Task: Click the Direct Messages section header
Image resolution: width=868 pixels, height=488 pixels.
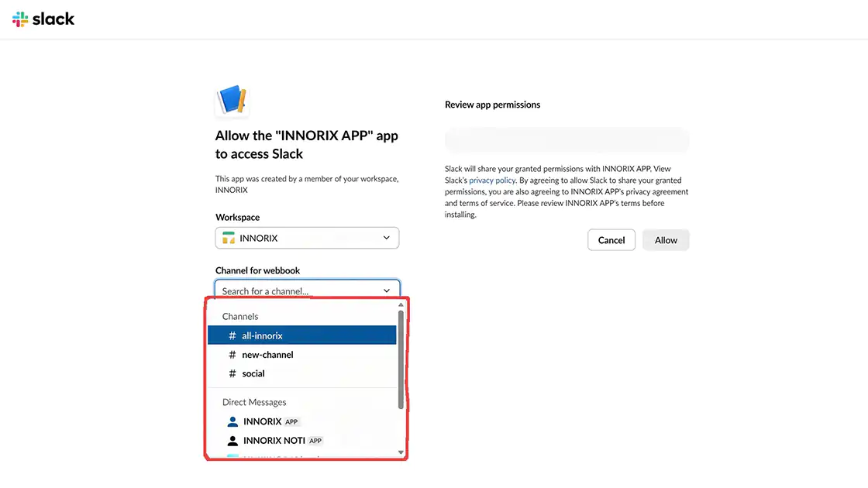Action: tap(254, 402)
